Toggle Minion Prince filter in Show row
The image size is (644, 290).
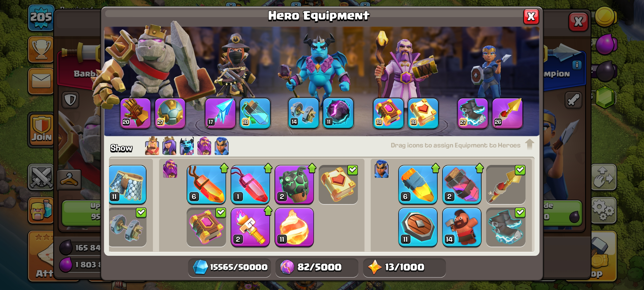coord(187,146)
